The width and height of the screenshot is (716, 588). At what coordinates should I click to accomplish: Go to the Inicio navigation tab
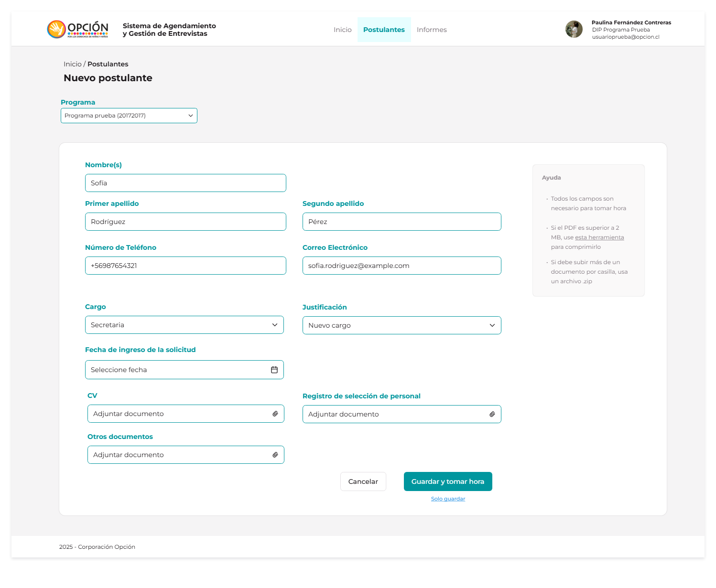(x=342, y=30)
